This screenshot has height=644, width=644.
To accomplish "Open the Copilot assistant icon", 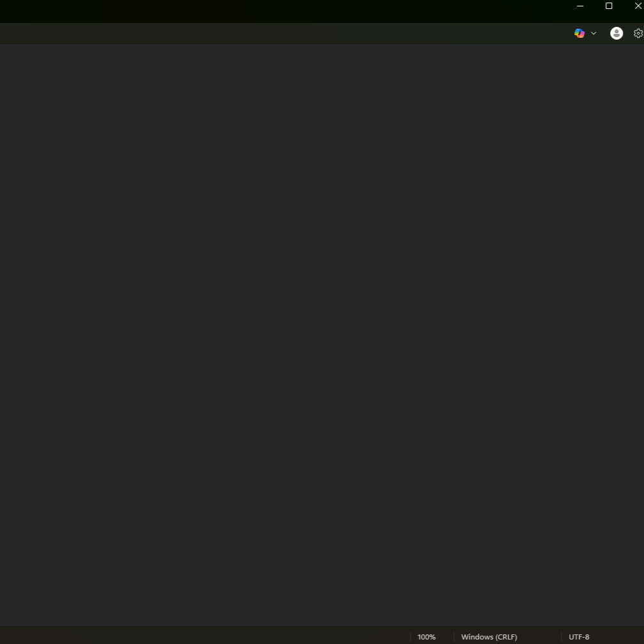I will (579, 33).
